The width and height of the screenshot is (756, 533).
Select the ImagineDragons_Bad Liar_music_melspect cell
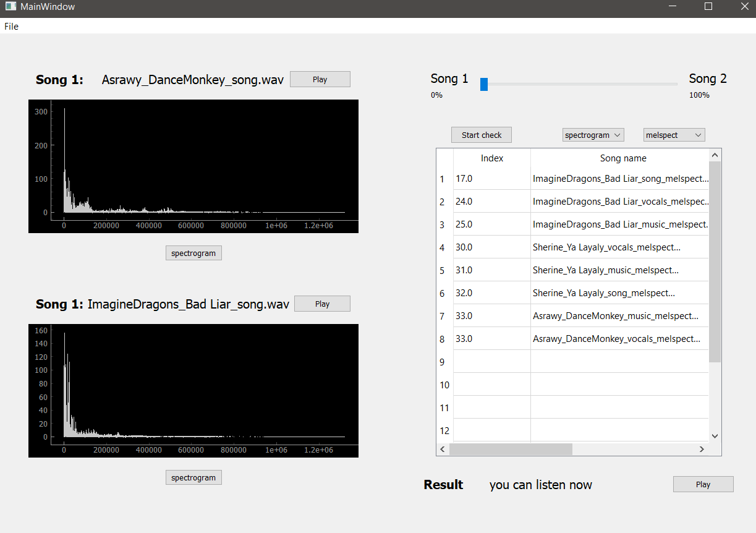[x=619, y=224]
